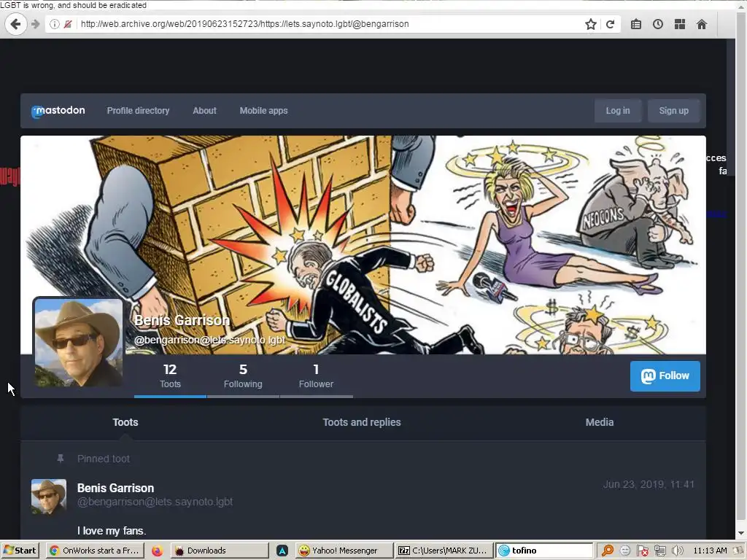Open the network tray icon
Viewport: 747px width, 560px height.
(659, 551)
